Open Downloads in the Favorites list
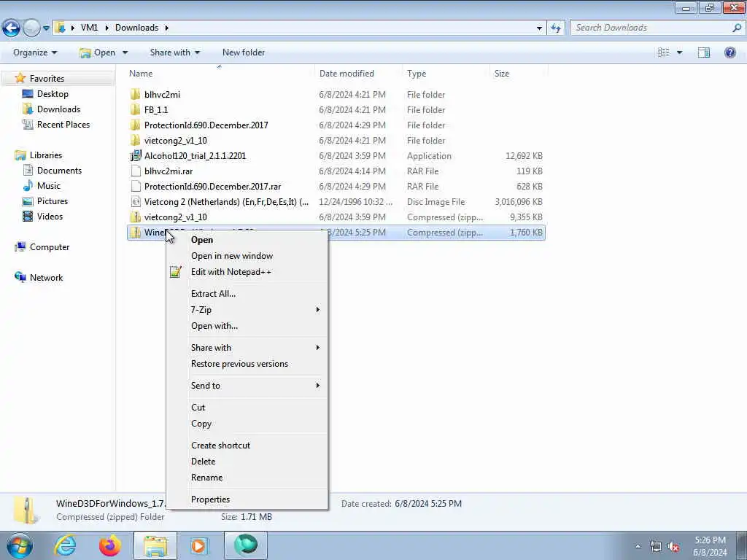 coord(58,109)
